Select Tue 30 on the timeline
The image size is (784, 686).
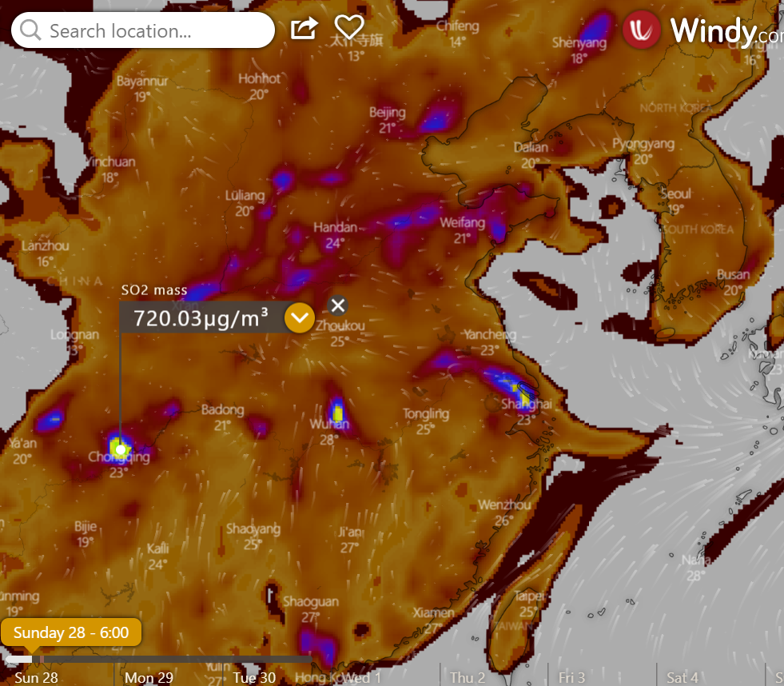point(254,677)
